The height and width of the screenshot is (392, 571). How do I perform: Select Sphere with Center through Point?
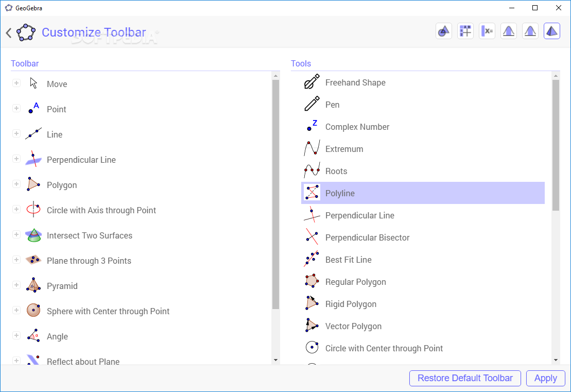tap(108, 311)
